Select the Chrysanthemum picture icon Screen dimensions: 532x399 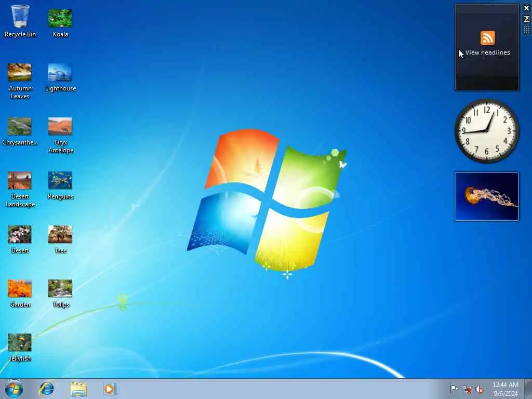[20, 131]
